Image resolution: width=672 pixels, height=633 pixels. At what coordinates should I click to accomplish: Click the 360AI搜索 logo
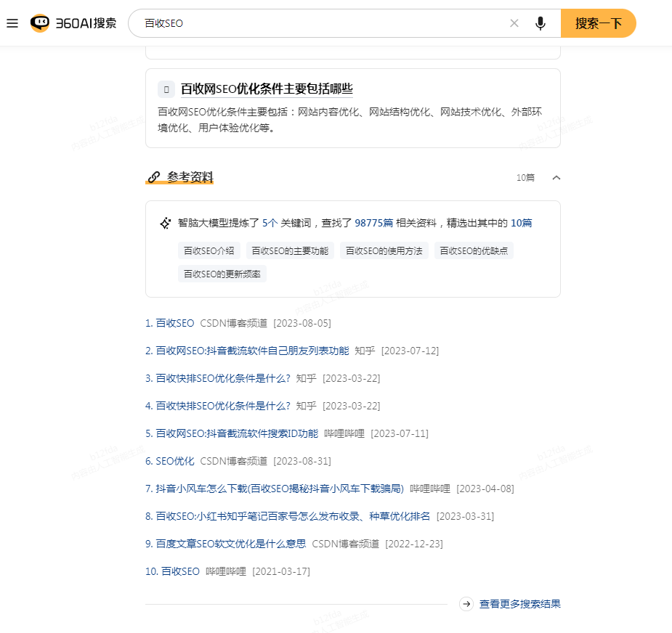pyautogui.click(x=73, y=23)
